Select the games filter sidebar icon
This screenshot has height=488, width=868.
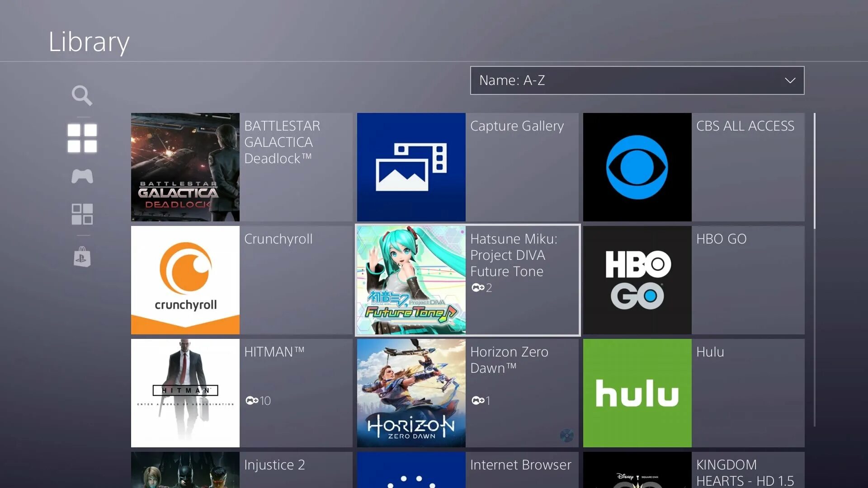[82, 176]
